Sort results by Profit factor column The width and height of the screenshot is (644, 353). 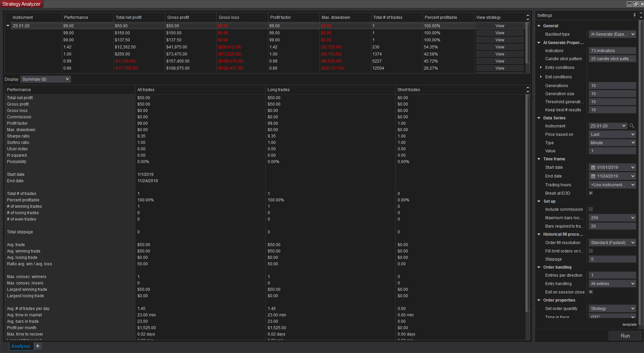click(294, 17)
